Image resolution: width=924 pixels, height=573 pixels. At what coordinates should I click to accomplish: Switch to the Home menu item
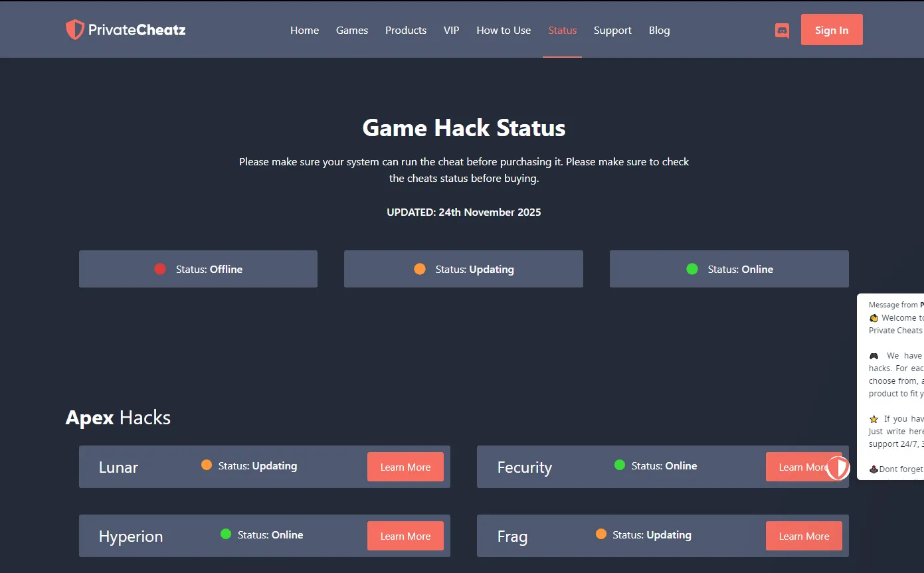point(304,30)
